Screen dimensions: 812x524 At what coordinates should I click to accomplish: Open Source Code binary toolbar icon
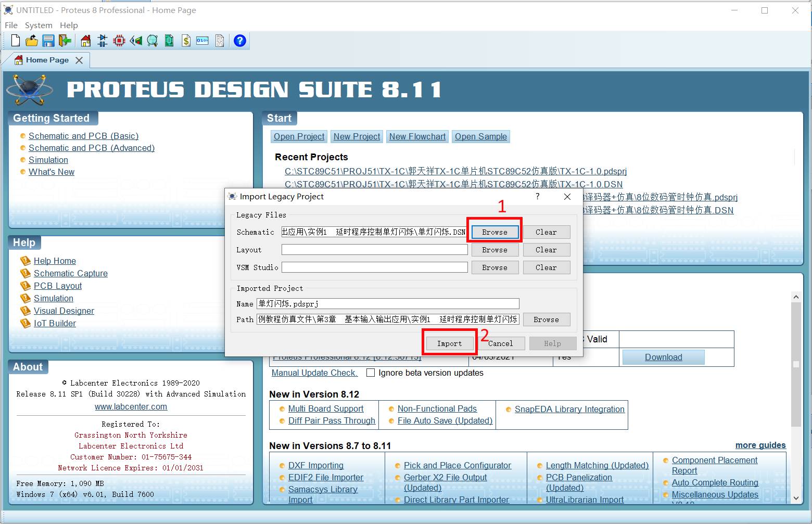[202, 41]
